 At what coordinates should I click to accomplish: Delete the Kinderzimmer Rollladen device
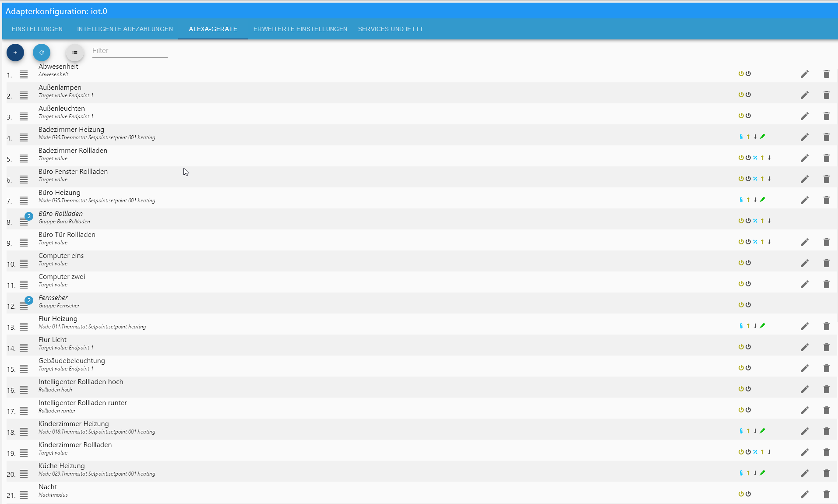pos(827,452)
